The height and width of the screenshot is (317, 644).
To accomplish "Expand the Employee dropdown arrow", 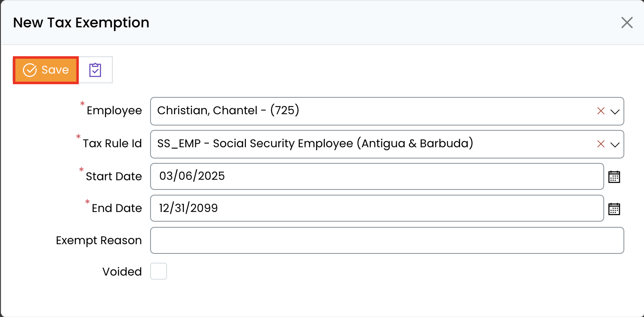I will tap(615, 111).
